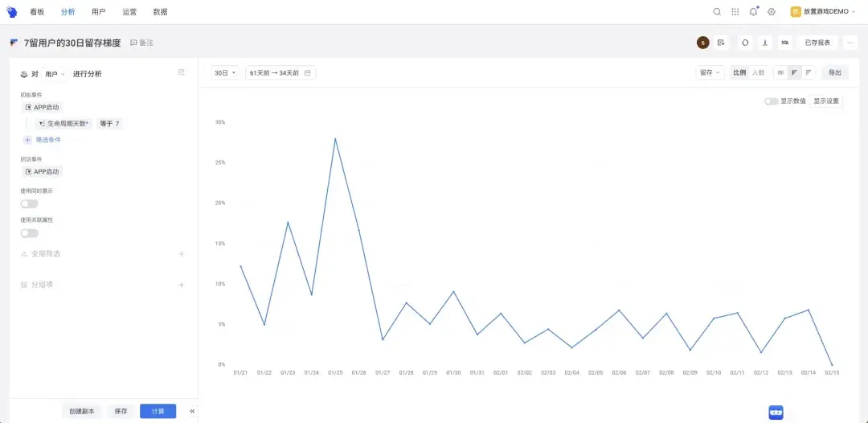868x423 pixels.
Task: Open the 看板 tab
Action: (x=37, y=11)
